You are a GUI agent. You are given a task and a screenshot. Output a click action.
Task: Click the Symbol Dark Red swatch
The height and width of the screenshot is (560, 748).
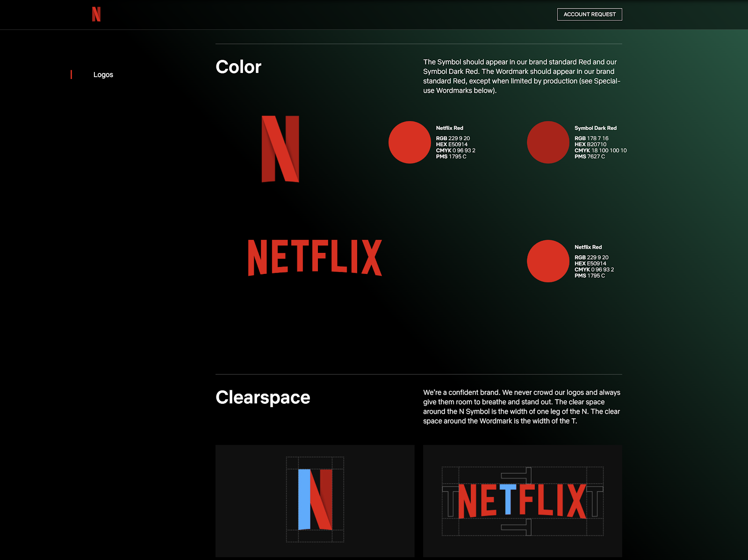click(x=548, y=142)
